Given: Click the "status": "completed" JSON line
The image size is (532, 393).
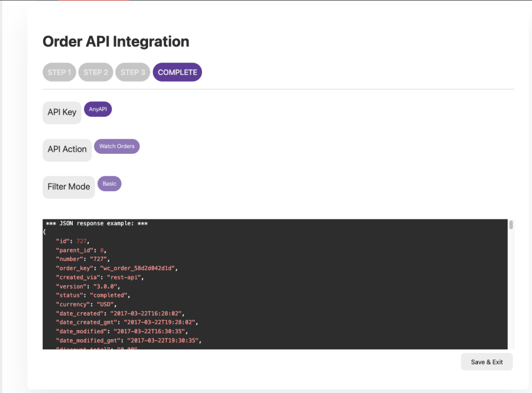Looking at the screenshot, I should (x=93, y=295).
